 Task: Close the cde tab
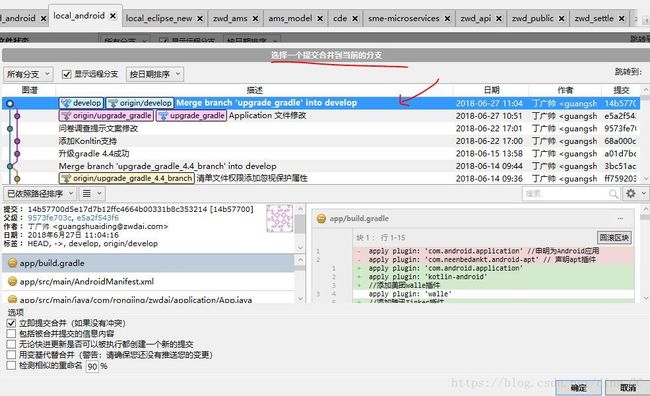click(x=355, y=19)
